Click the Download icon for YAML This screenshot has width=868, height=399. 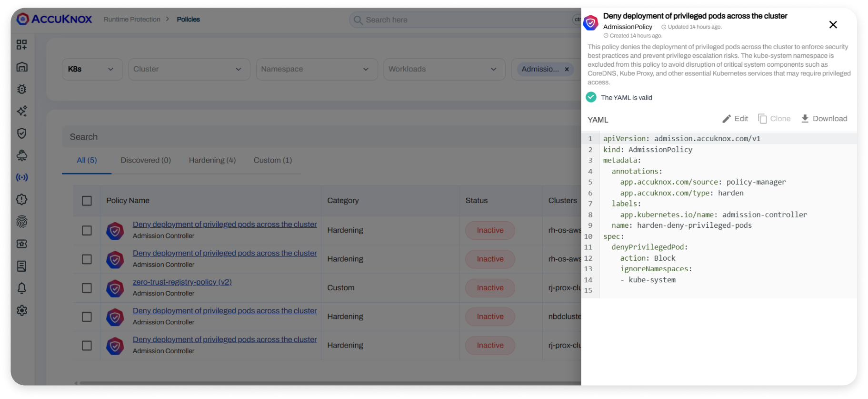click(805, 119)
